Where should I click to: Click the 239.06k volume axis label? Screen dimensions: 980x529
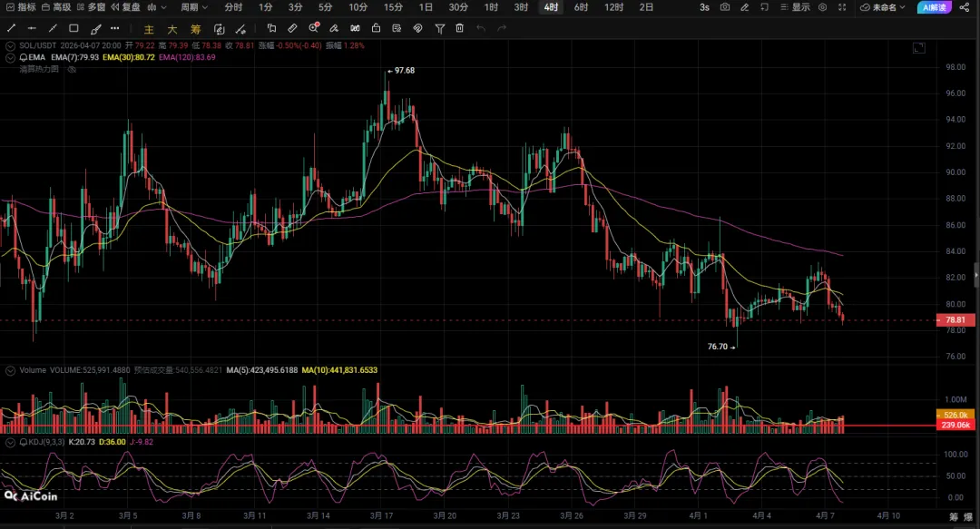[955, 426]
